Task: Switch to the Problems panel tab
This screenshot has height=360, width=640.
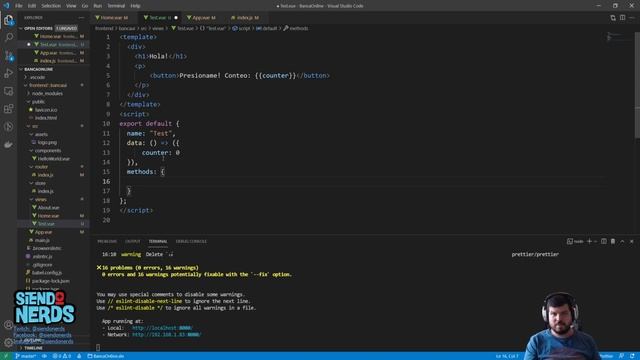Action: (107, 241)
